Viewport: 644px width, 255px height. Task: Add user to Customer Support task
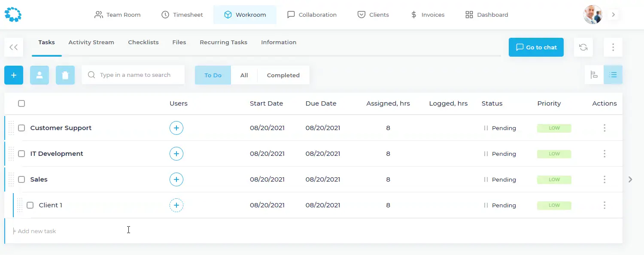pos(176,128)
